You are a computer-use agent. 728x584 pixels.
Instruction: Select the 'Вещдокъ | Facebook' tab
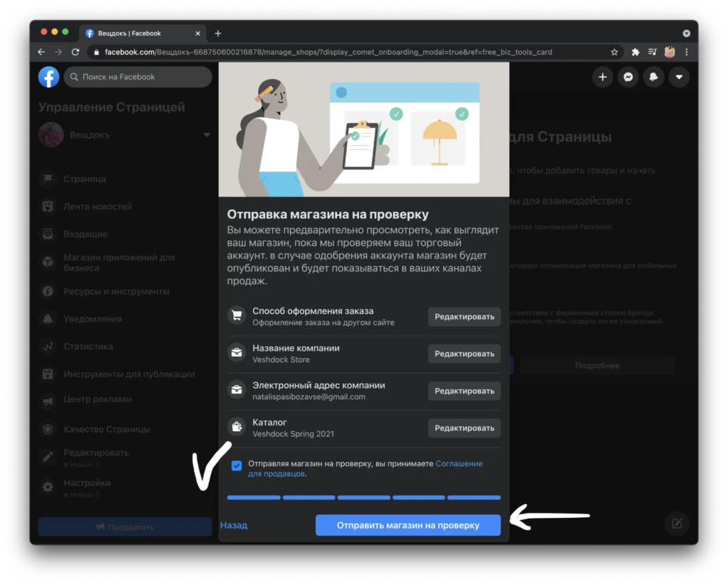(x=143, y=33)
